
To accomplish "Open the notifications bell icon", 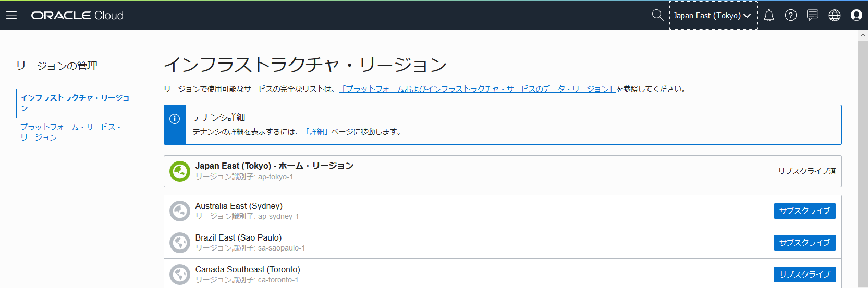I will (769, 16).
